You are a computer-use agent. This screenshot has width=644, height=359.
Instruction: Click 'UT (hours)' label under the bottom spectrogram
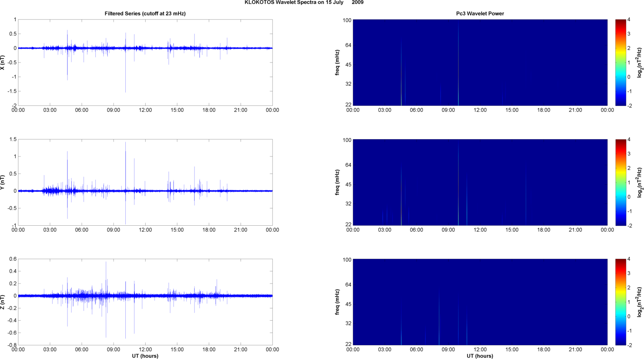pyautogui.click(x=480, y=356)
